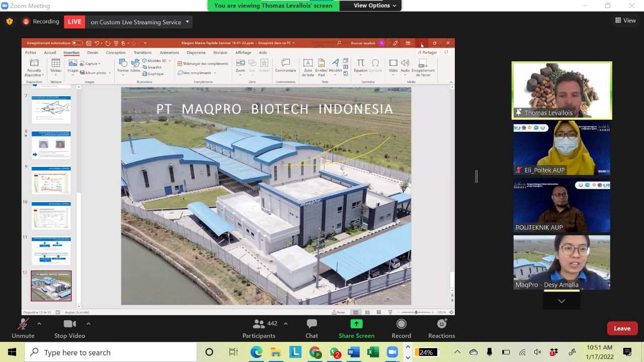The height and width of the screenshot is (362, 644).
Task: Click the Zoom encryption shield icon
Action: (10, 22)
